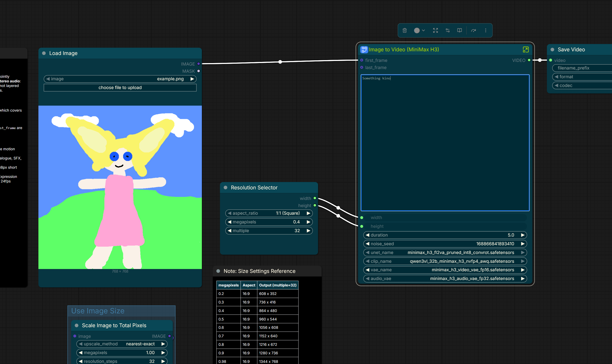Collapse the Load Image node via its title dot
The height and width of the screenshot is (364, 612).
pyautogui.click(x=44, y=53)
